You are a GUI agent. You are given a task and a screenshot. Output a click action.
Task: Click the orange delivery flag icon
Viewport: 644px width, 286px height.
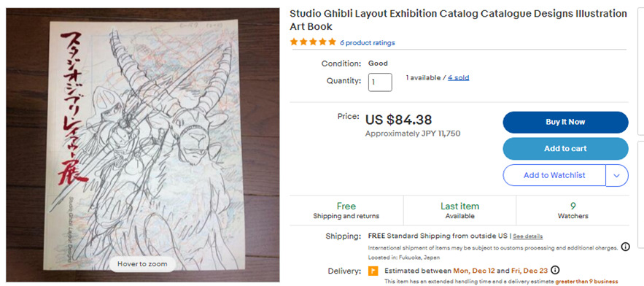[373, 271]
